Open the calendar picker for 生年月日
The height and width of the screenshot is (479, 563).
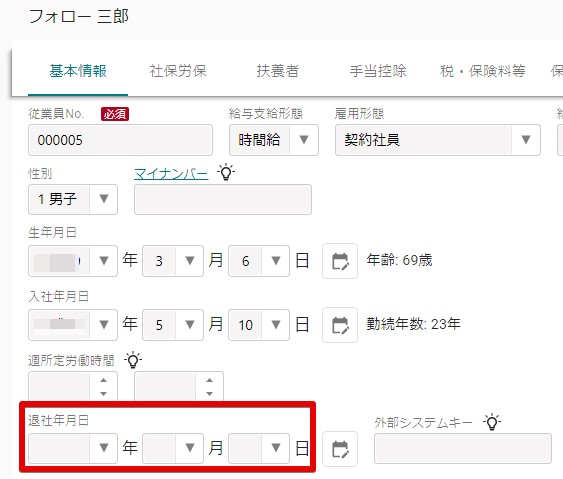pyautogui.click(x=340, y=261)
